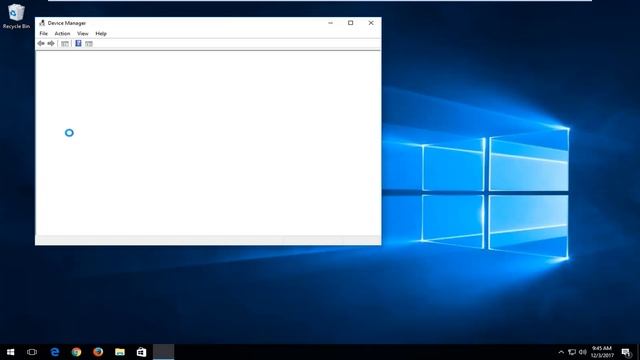Open the File menu in Device Manager
Image resolution: width=640 pixels, height=360 pixels.
(x=43, y=33)
